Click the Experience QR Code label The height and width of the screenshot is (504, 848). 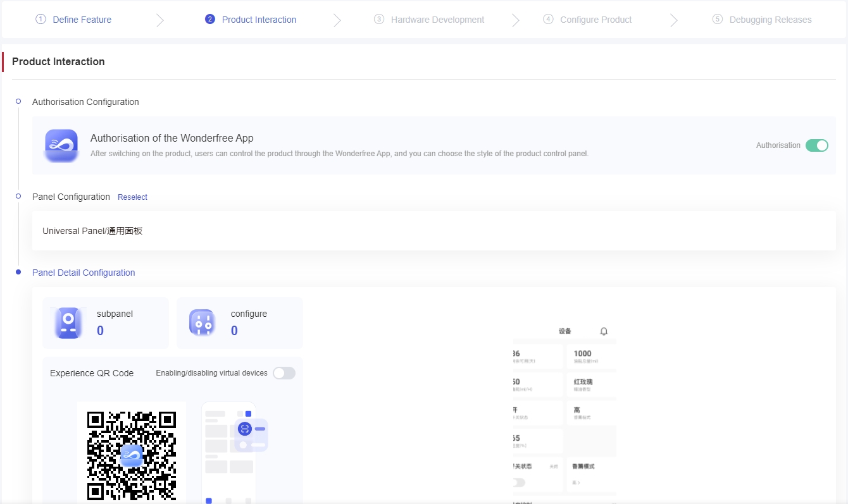[92, 373]
